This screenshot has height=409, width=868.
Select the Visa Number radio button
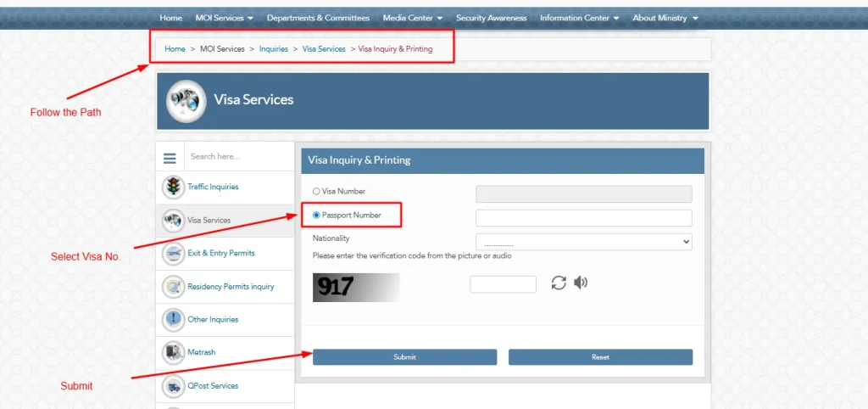317,192
